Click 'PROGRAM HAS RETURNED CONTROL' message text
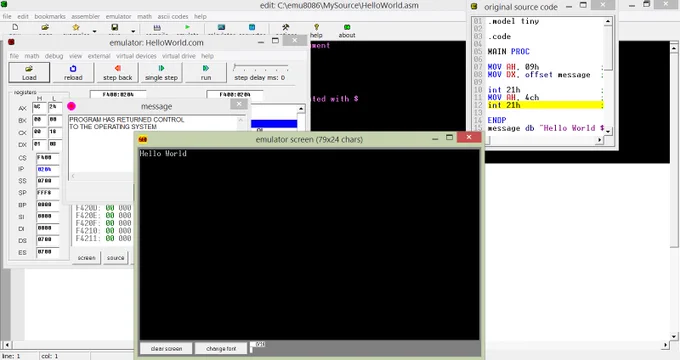 (x=127, y=119)
